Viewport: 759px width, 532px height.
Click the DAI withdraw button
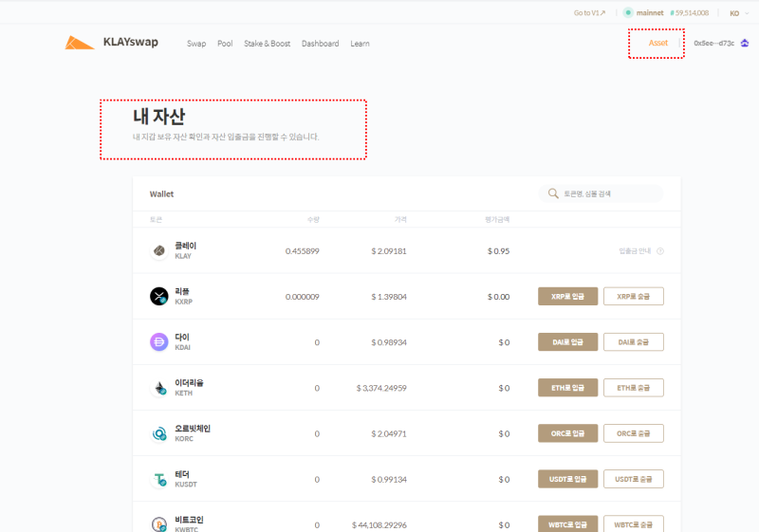634,342
